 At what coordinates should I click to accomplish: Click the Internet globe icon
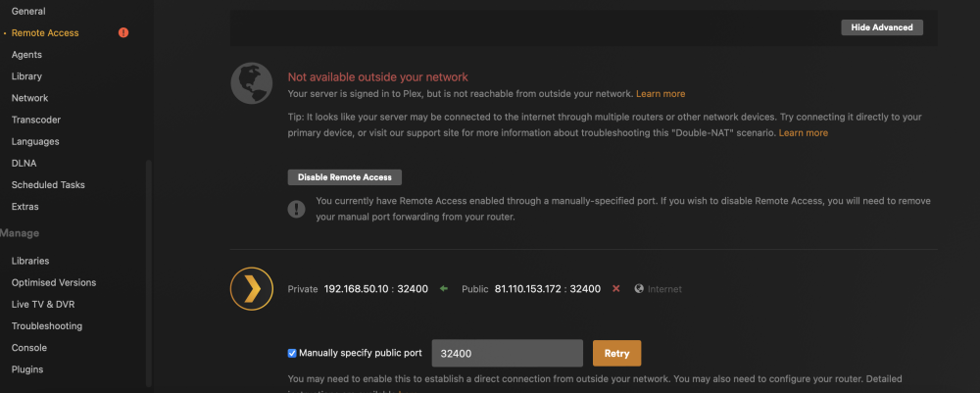(639, 289)
